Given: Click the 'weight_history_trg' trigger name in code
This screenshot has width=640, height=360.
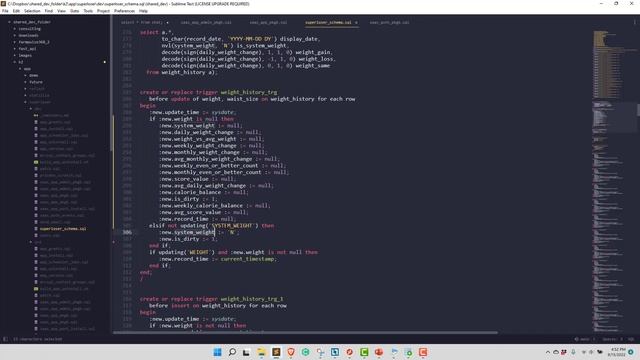Looking at the screenshot, I should pyautogui.click(x=249, y=92).
